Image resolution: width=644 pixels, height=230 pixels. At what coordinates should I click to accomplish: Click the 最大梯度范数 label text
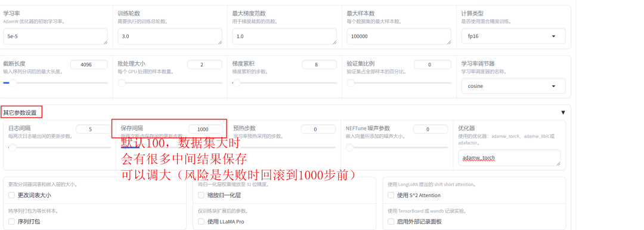pyautogui.click(x=249, y=14)
